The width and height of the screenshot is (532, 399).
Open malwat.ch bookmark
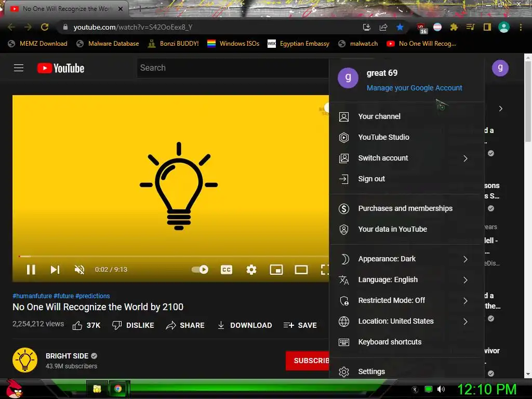click(358, 44)
